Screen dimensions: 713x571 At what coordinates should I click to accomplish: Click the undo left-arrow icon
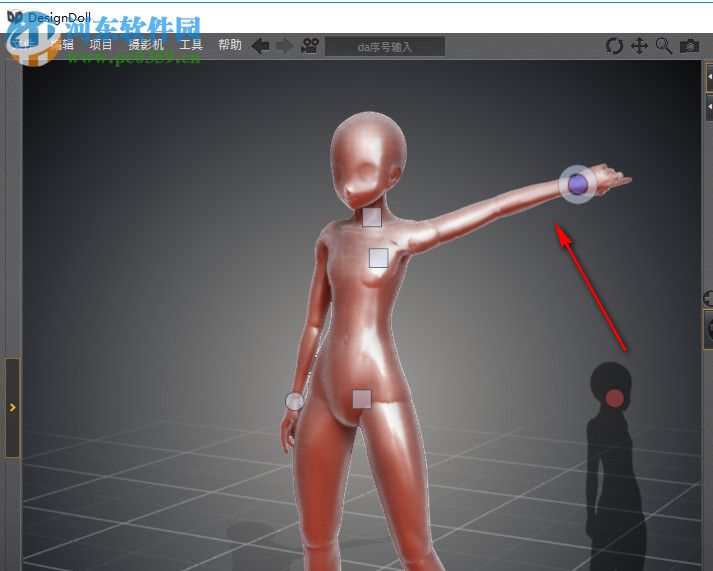pos(261,46)
